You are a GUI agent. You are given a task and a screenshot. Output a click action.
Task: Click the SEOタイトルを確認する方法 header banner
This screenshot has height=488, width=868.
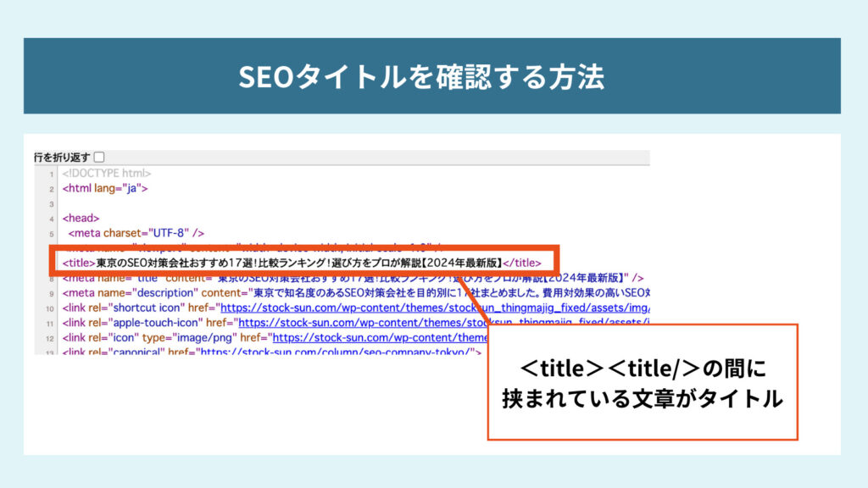tap(434, 76)
